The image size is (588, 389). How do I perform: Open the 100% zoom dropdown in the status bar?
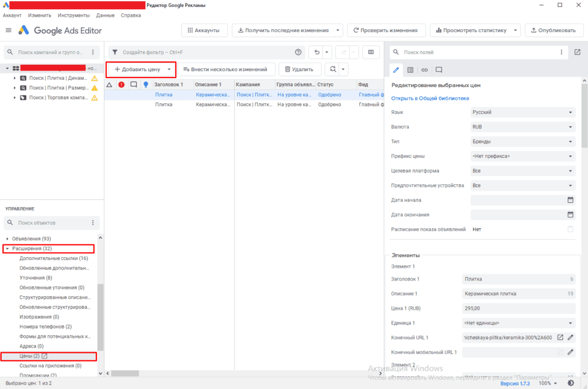(548, 383)
